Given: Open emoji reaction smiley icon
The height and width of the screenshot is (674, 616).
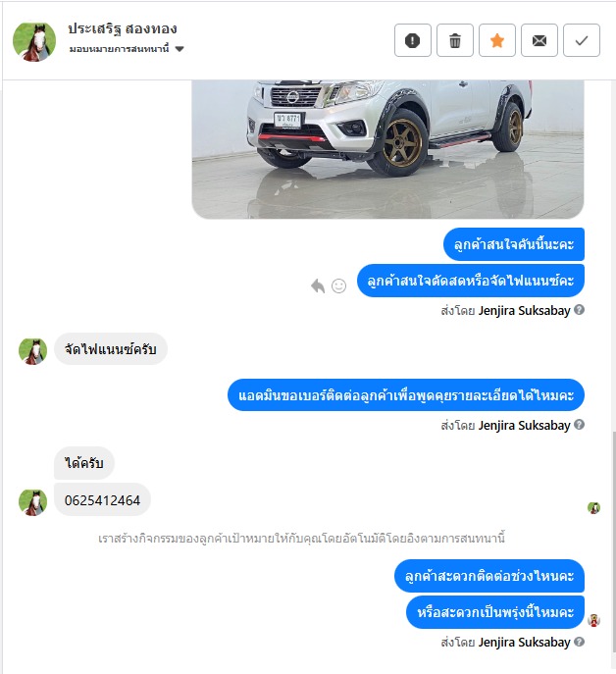Looking at the screenshot, I should coord(338,285).
